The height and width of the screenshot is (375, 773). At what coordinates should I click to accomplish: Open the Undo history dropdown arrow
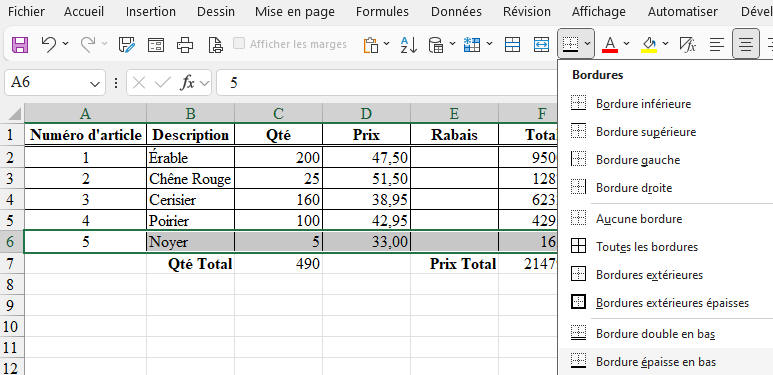pyautogui.click(x=66, y=44)
